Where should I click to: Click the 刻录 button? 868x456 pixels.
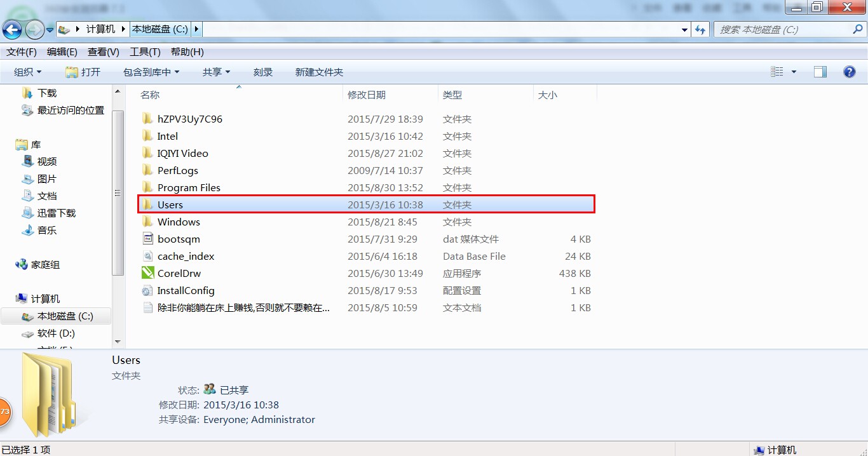coord(263,72)
